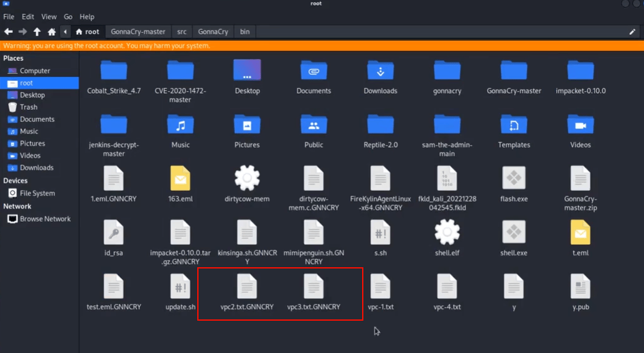The height and width of the screenshot is (353, 644).
Task: Select the s.sh script file icon
Action: coord(380,232)
